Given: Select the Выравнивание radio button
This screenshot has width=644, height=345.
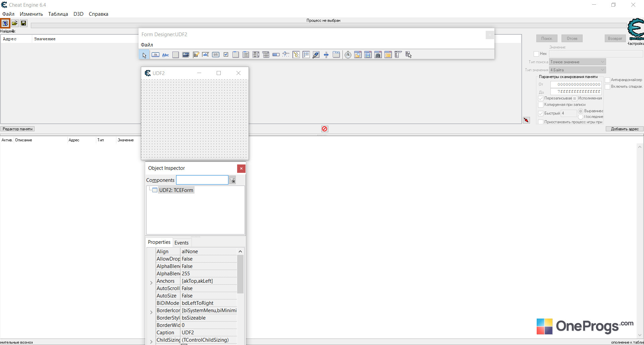Looking at the screenshot, I should (581, 111).
